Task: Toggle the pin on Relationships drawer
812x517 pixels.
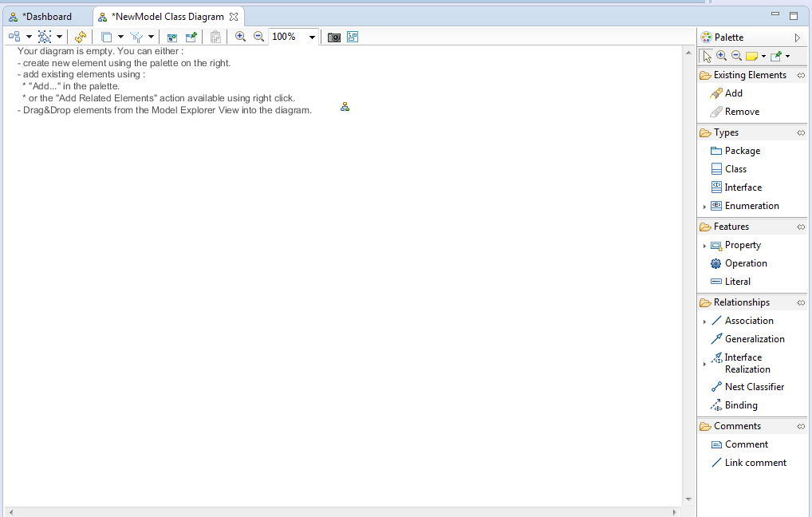Action: pyautogui.click(x=801, y=302)
